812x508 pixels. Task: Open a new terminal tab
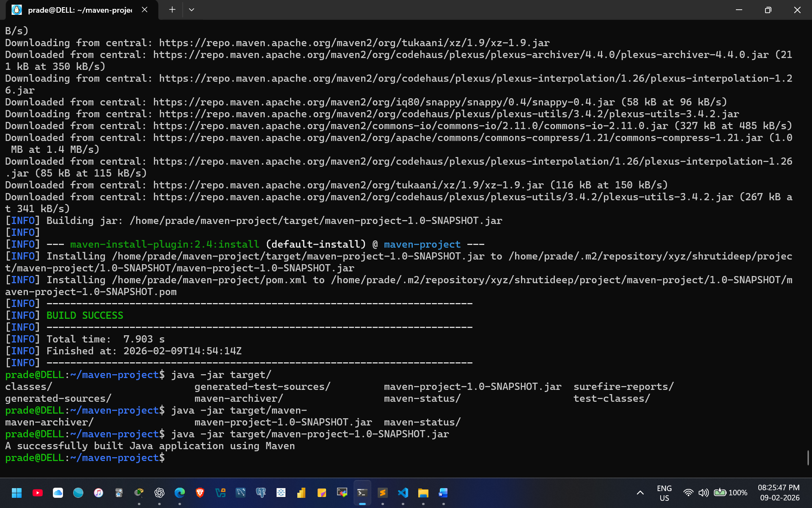(x=172, y=10)
